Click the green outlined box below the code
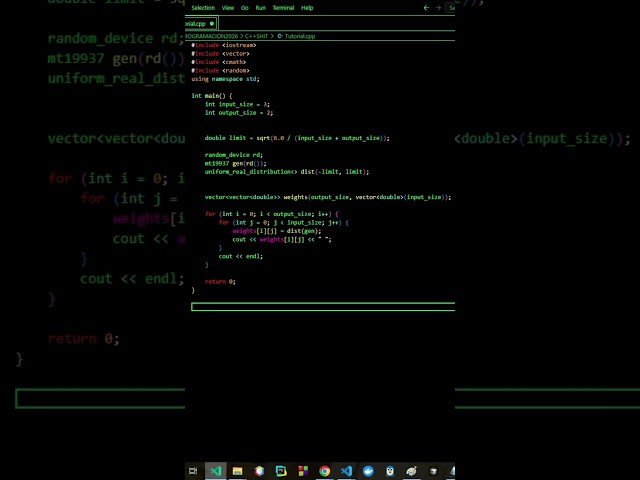This screenshot has height=480, width=640. 323,307
